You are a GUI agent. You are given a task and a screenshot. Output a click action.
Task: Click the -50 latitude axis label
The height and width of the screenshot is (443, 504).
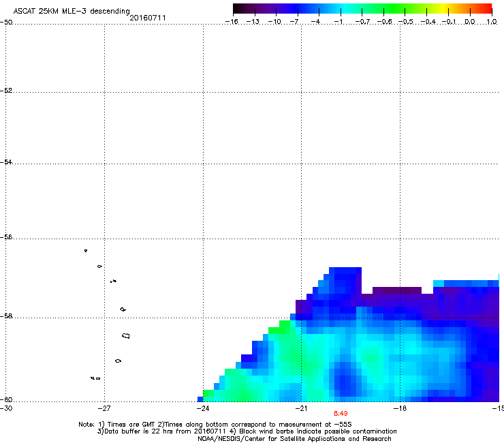pyautogui.click(x=6, y=22)
